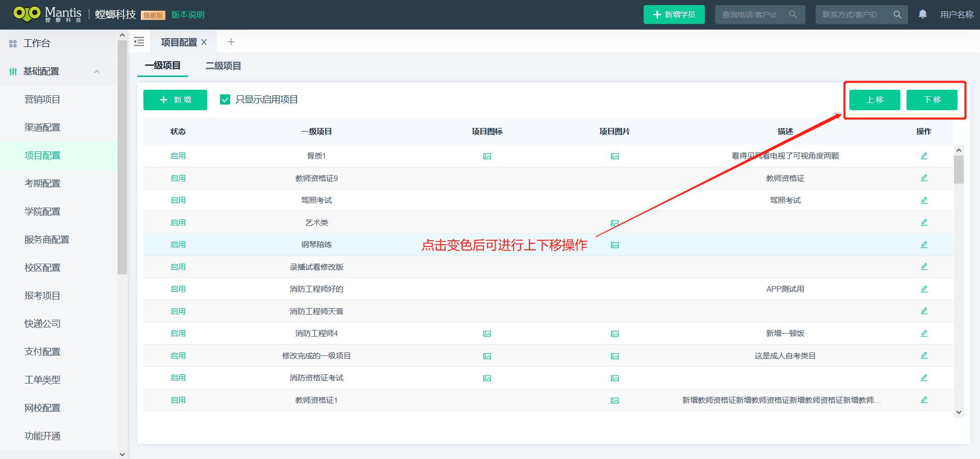Toggle the sidebar collapse menu icon
The image size is (980, 459).
(139, 42)
